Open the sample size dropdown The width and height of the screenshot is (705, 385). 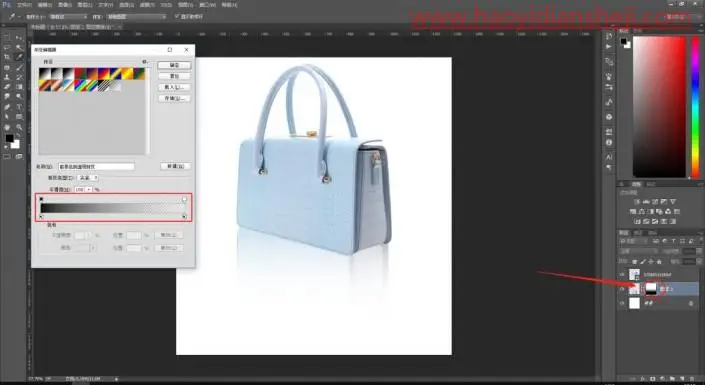(68, 17)
